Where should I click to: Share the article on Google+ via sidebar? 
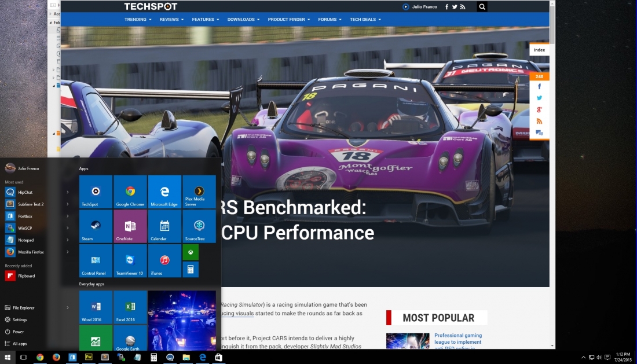[540, 109]
